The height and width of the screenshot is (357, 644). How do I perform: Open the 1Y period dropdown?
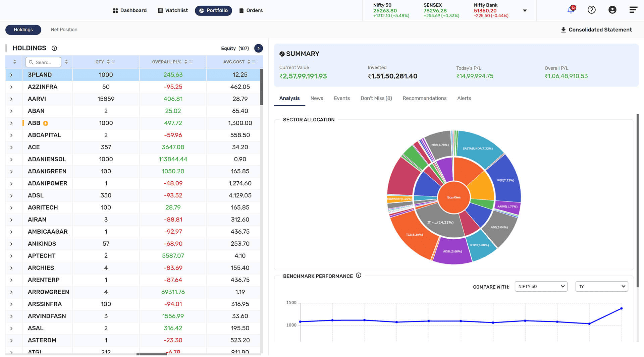[x=602, y=287]
